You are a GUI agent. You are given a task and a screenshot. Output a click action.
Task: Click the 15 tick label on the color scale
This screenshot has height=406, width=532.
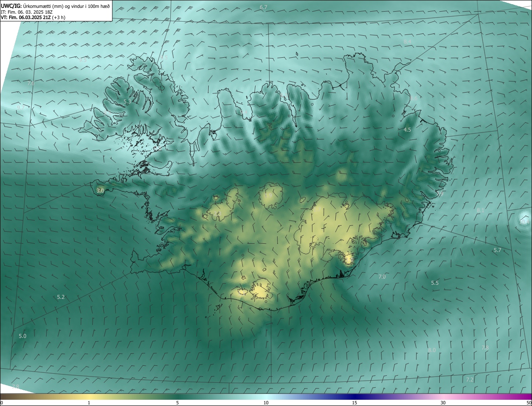355,403
